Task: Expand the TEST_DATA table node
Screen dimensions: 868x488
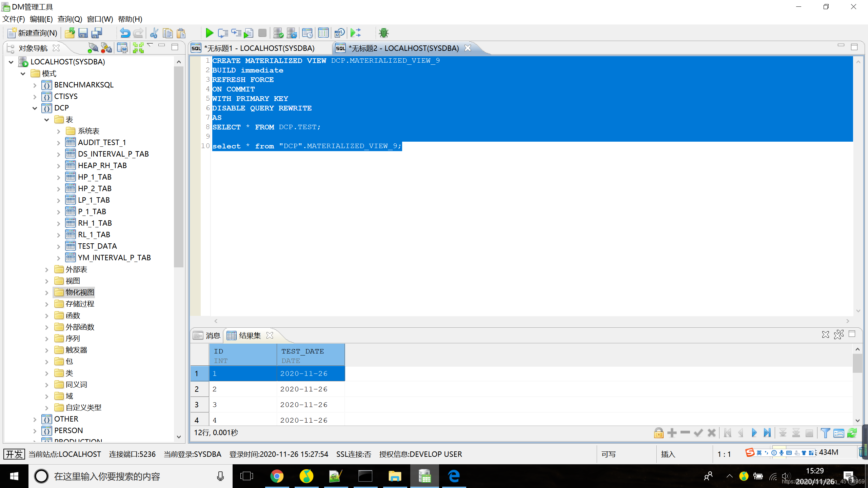Action: pos(59,246)
